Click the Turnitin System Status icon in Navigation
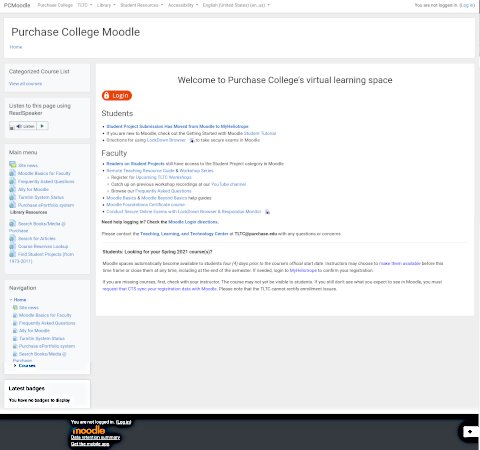The height and width of the screenshot is (450, 480). [x=15, y=338]
